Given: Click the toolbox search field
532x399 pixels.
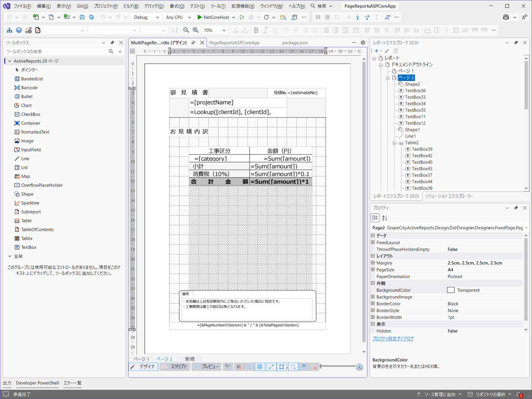Looking at the screenshot, I should [x=55, y=51].
